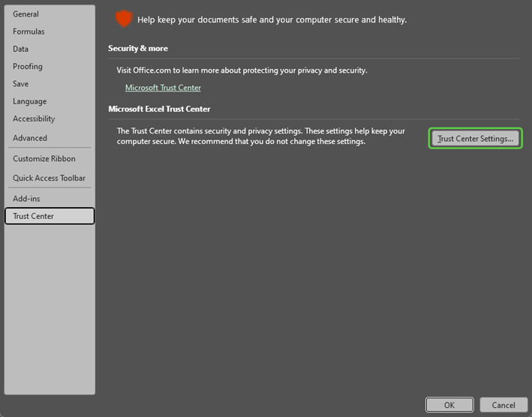Go to the Data options page
The image size is (532, 417).
[x=21, y=49]
